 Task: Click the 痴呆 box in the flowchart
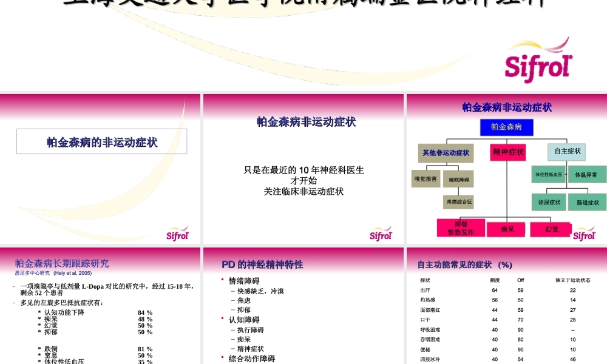click(x=507, y=228)
